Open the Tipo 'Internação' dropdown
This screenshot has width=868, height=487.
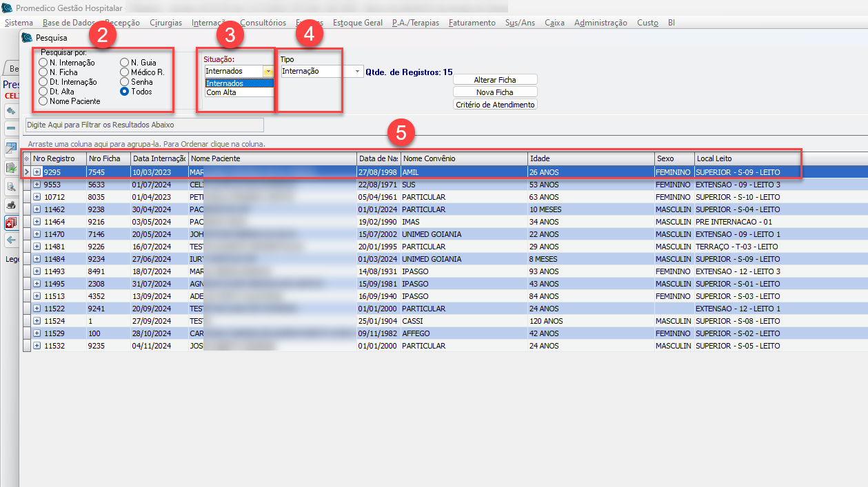358,72
